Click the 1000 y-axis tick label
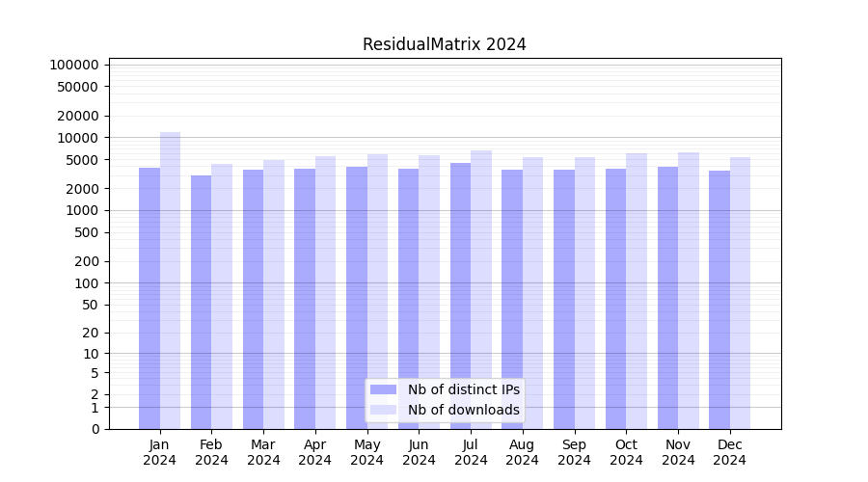This screenshot has height=482, width=868. 85,210
